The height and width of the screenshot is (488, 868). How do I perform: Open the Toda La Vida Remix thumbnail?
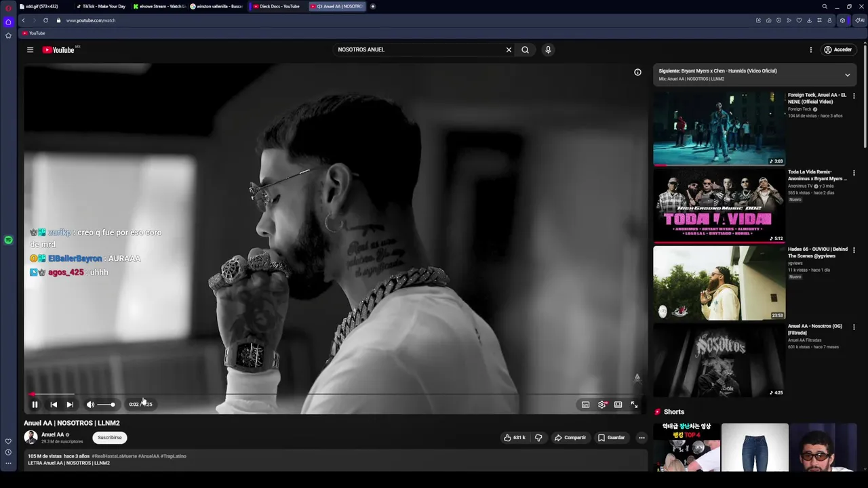click(719, 206)
